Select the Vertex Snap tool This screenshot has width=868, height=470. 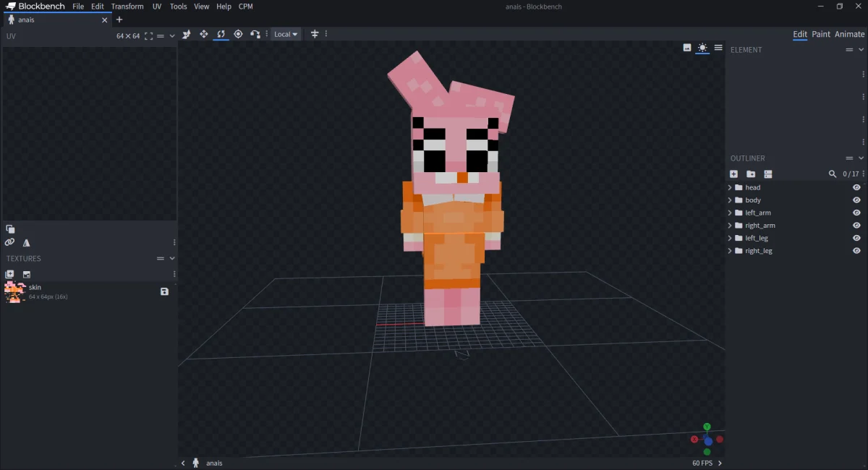(186, 34)
